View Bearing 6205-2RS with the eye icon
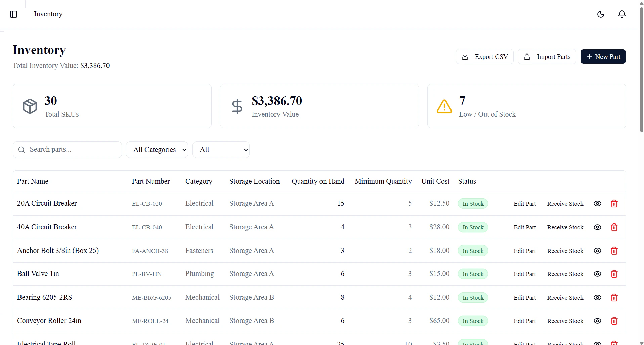This screenshot has height=345, width=644. [597, 297]
